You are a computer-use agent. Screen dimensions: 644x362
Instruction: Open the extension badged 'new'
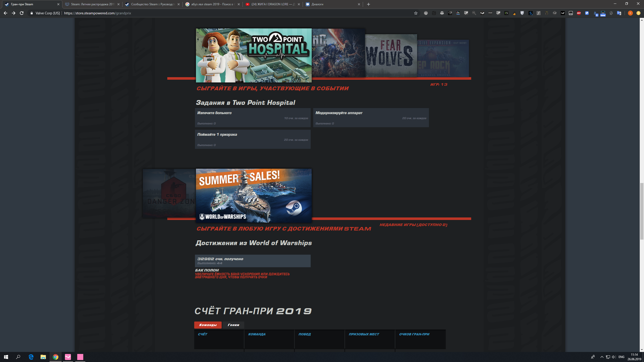click(603, 13)
